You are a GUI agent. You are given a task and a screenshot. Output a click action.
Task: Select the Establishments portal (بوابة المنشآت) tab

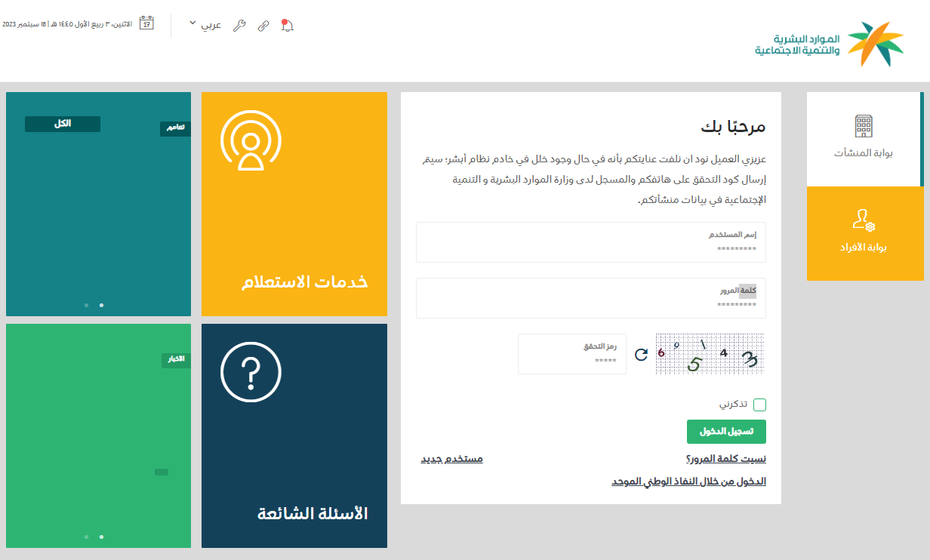[863, 139]
